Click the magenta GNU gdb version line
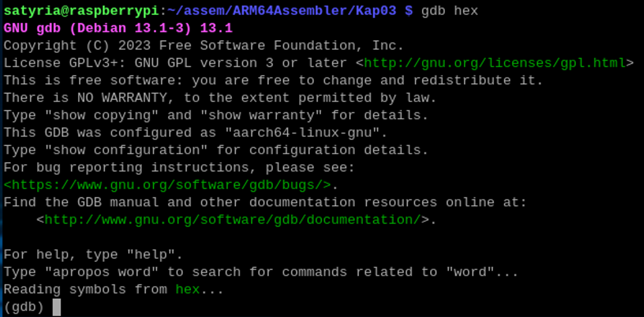 click(x=118, y=28)
